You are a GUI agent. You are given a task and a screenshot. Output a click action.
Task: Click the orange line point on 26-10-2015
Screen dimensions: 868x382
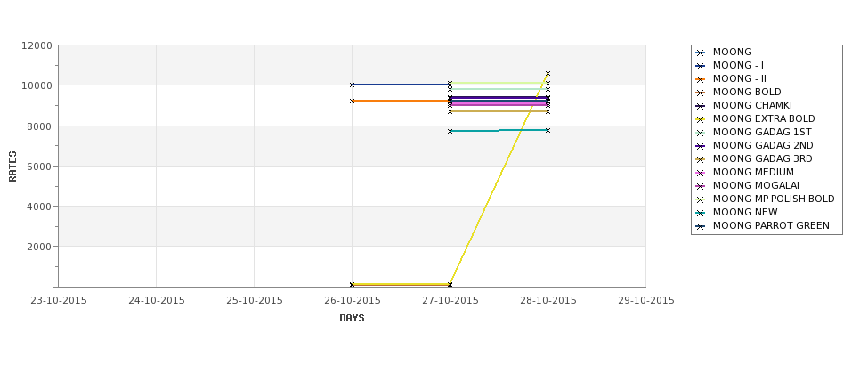point(352,101)
